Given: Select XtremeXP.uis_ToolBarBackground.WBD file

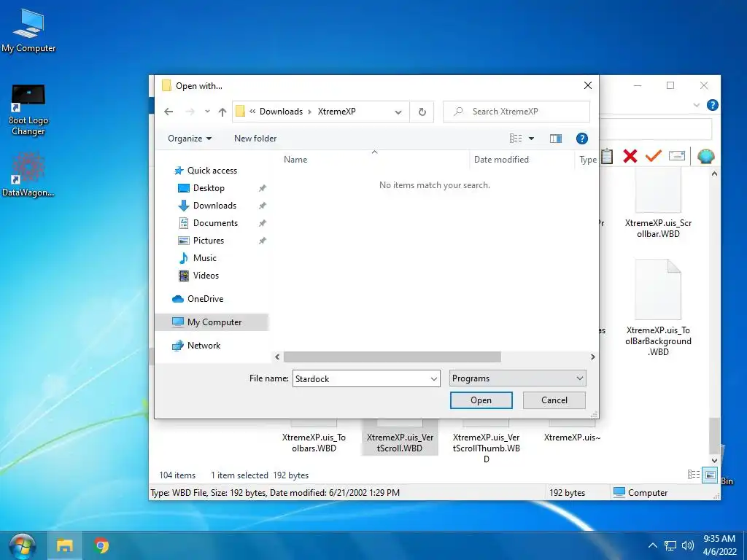Looking at the screenshot, I should tap(658, 308).
